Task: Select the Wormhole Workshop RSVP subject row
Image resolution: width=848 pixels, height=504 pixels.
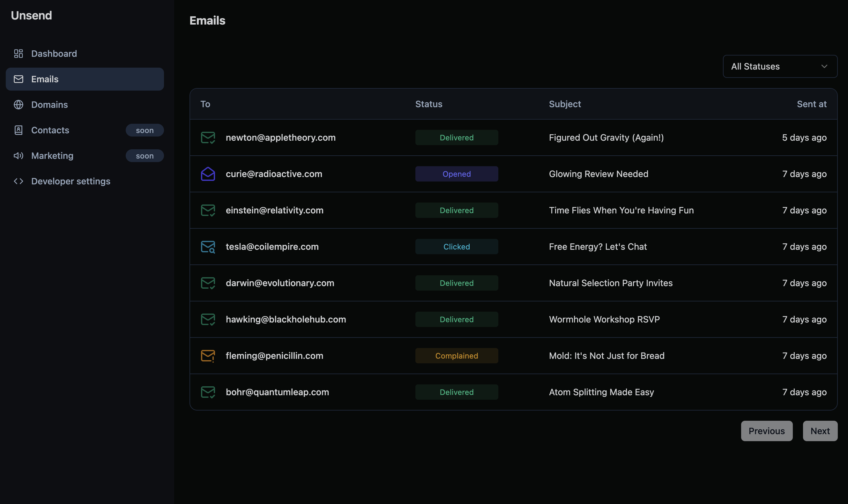Action: [604, 319]
